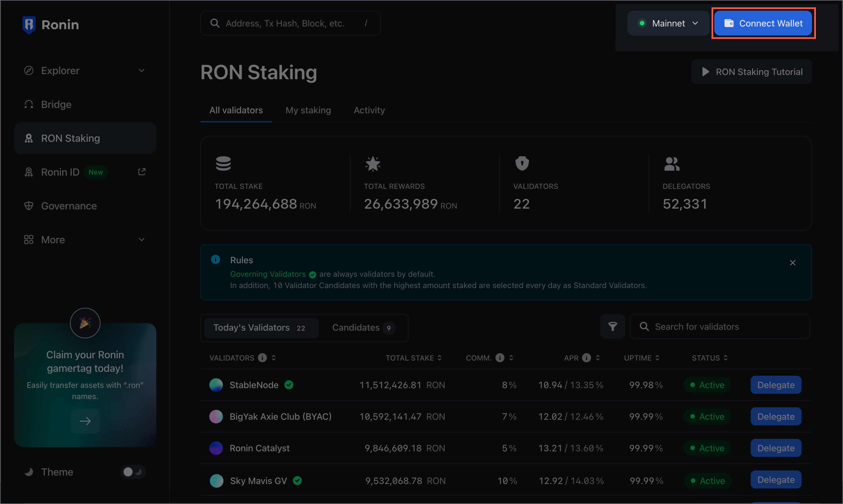Sort validators by TOTAL STAKE column

click(x=440, y=357)
